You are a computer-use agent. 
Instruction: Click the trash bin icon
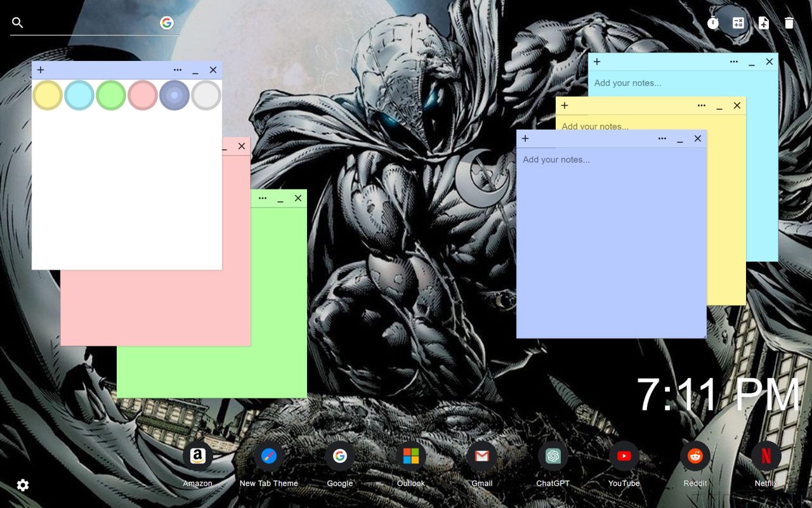pyautogui.click(x=789, y=23)
